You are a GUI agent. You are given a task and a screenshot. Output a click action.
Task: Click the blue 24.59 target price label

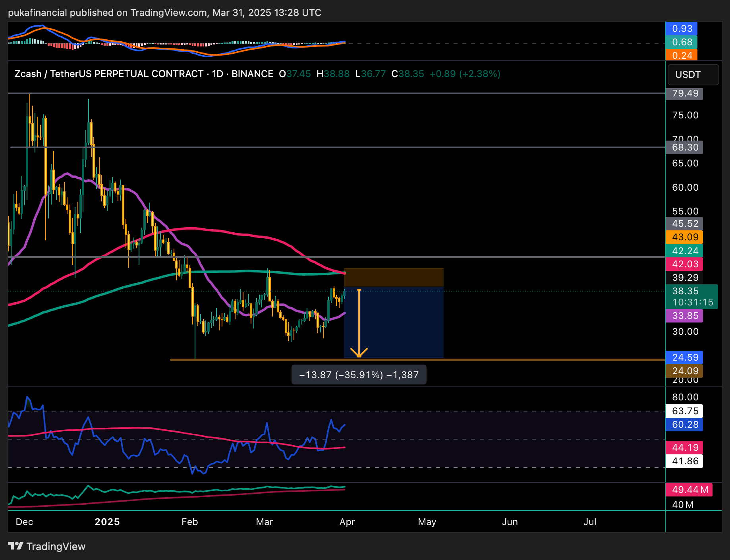685,357
